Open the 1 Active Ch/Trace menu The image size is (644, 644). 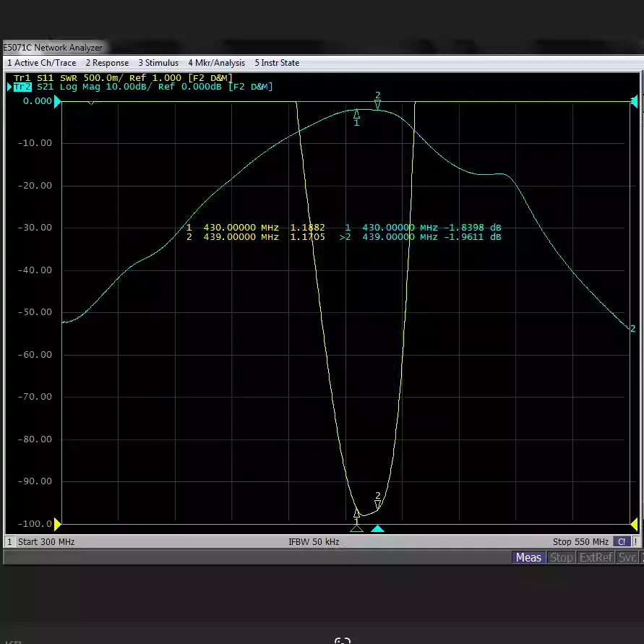(41, 63)
